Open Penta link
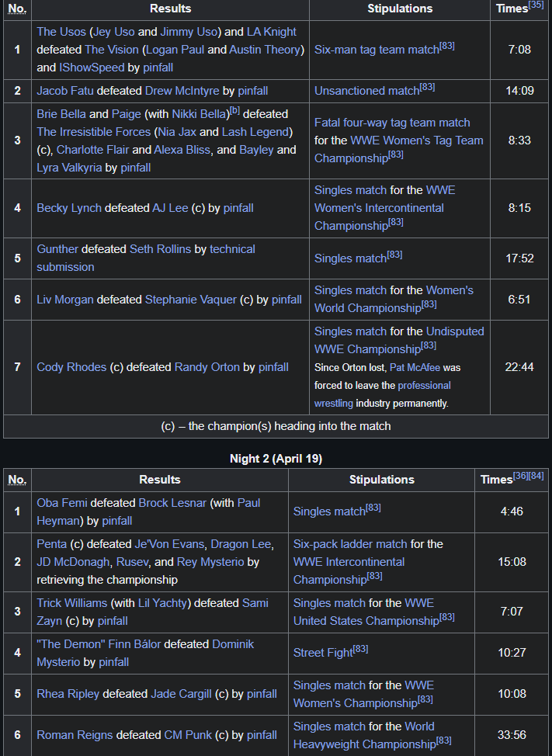The height and width of the screenshot is (756, 552). (51, 544)
